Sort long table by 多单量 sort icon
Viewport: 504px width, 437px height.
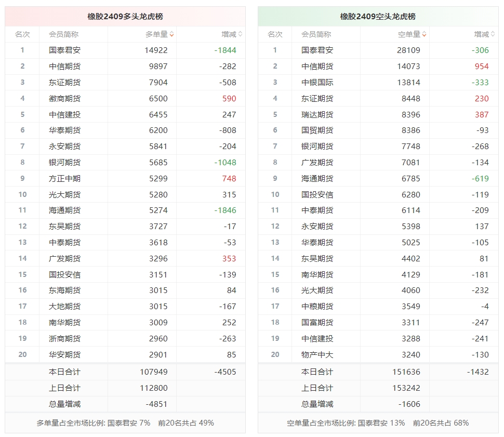point(171,34)
